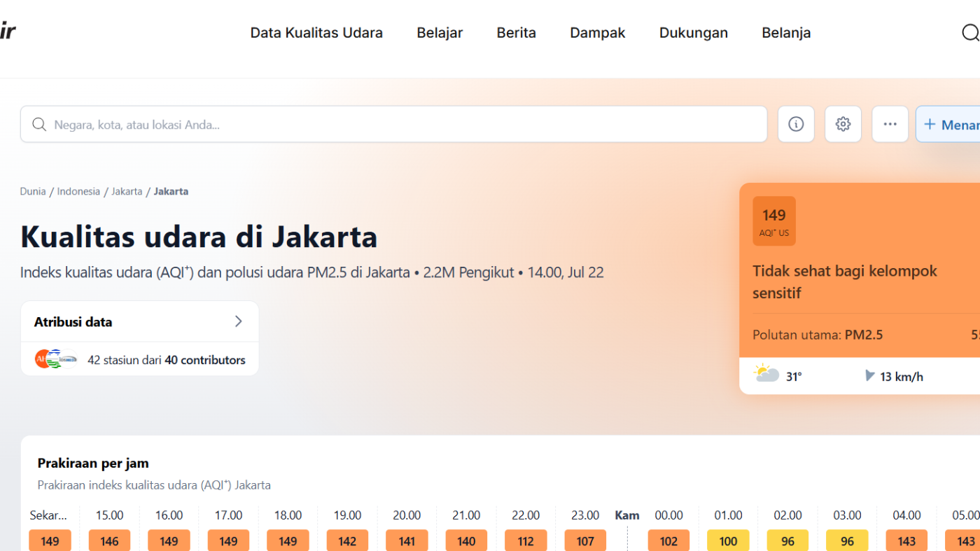Select the 15.00 forecast value 146

click(x=109, y=541)
